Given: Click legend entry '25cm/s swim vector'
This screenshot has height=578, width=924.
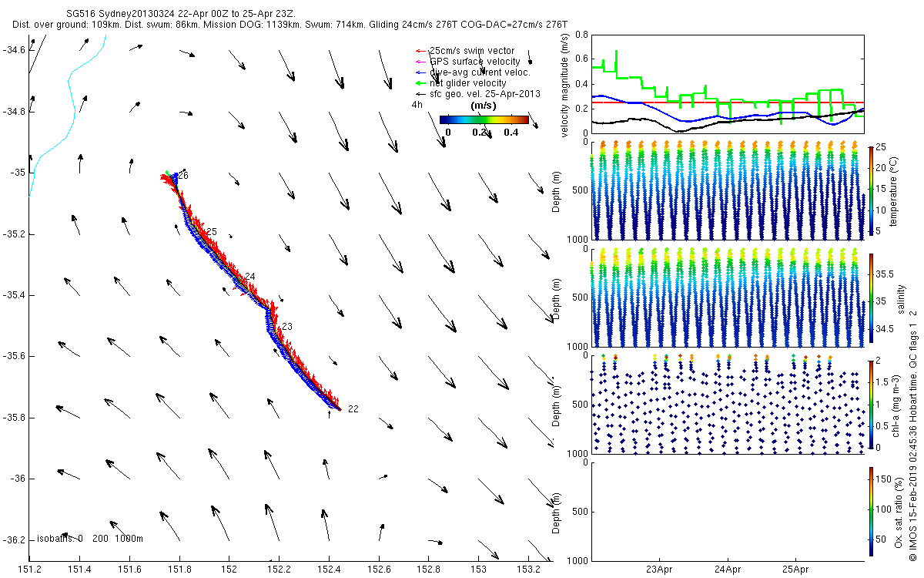Looking at the screenshot, I should tap(472, 50).
